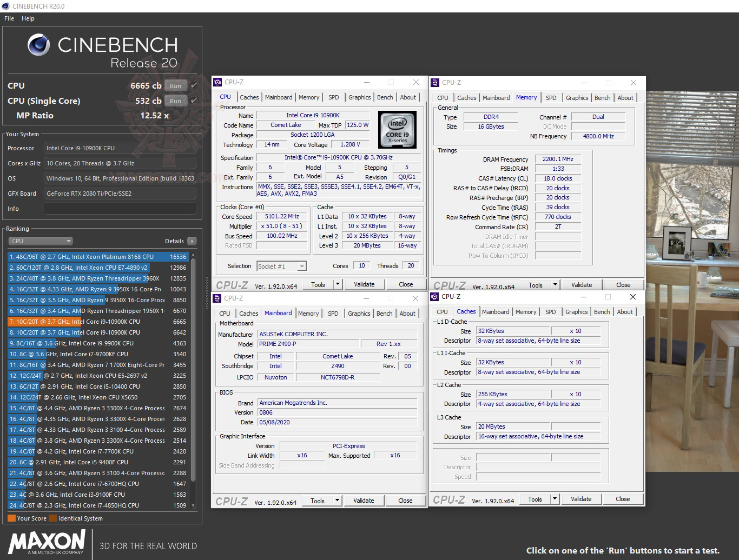Switch to the Bench tab in the Caches window
739x560 pixels.
pos(602,312)
